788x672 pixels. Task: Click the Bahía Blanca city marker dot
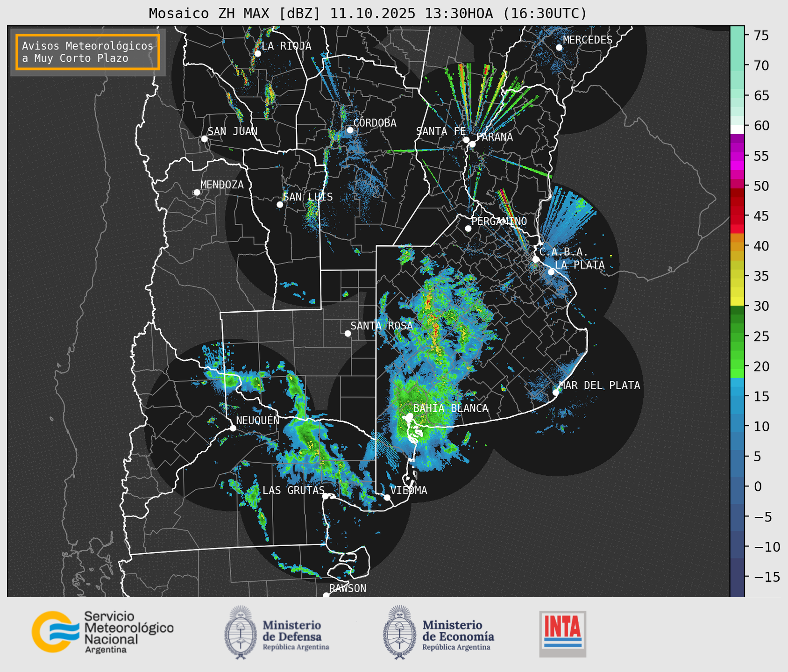pos(410,416)
